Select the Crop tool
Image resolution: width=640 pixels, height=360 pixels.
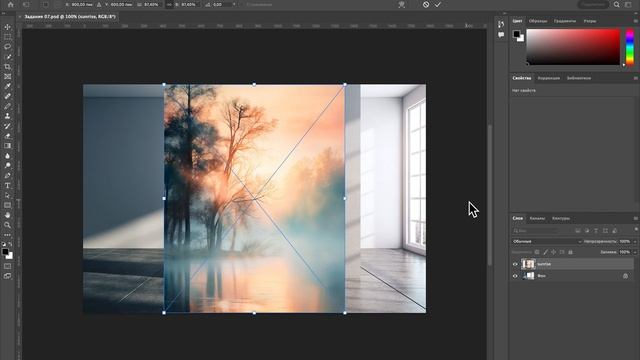(7, 67)
